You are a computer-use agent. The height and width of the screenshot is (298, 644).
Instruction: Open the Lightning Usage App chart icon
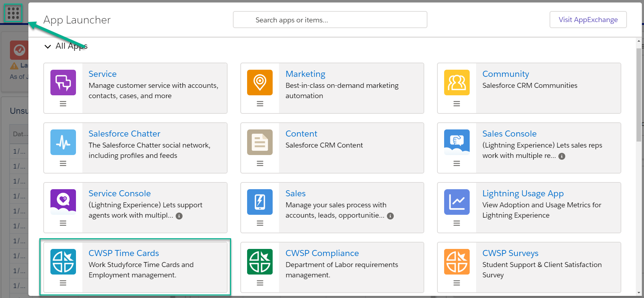[x=457, y=202]
